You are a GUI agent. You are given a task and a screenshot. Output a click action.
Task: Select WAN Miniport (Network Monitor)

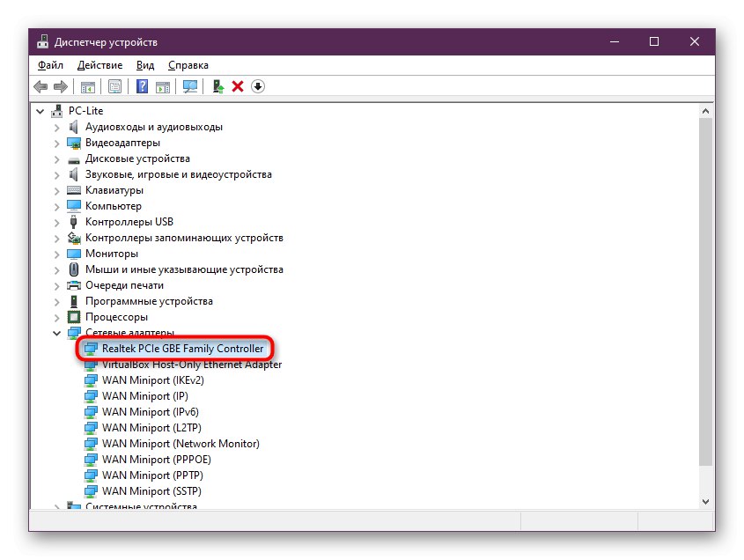point(180,444)
